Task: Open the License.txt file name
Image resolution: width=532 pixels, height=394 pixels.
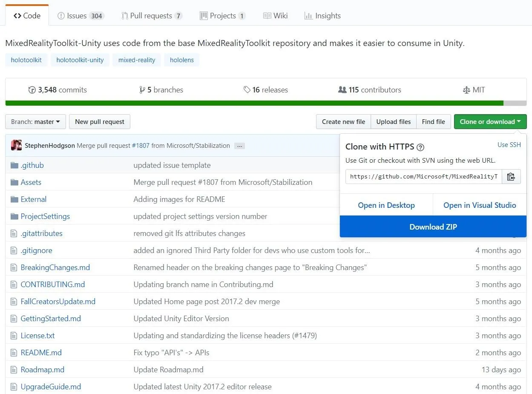Action: (38, 336)
